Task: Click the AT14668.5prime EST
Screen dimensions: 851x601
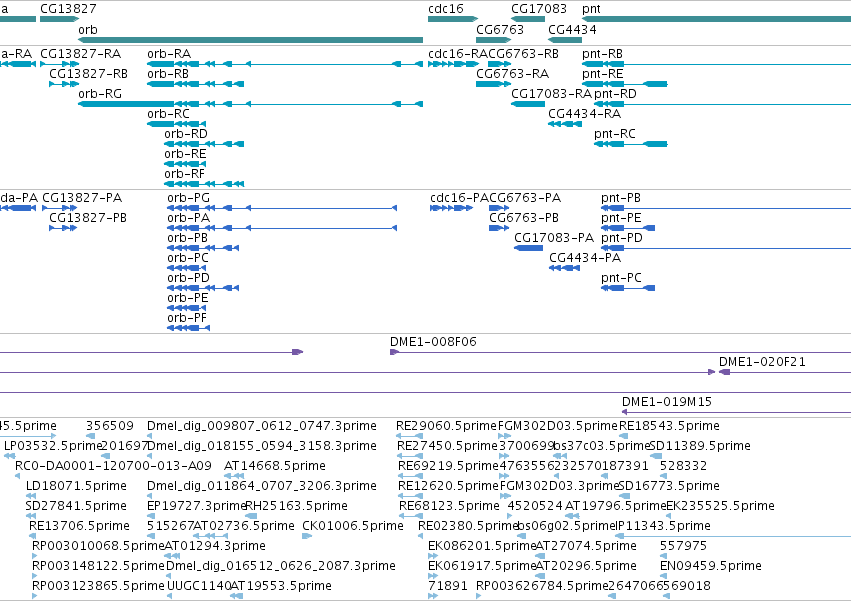Action: coord(275,466)
